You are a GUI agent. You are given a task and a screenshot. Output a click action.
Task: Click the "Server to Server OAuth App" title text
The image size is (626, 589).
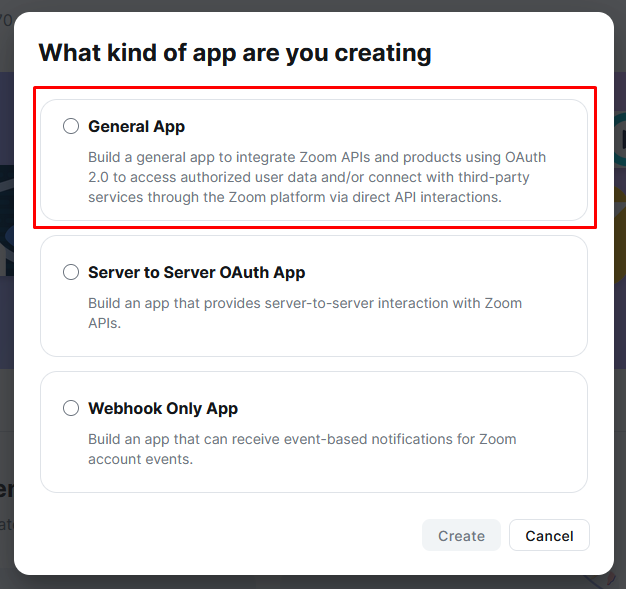click(x=196, y=272)
